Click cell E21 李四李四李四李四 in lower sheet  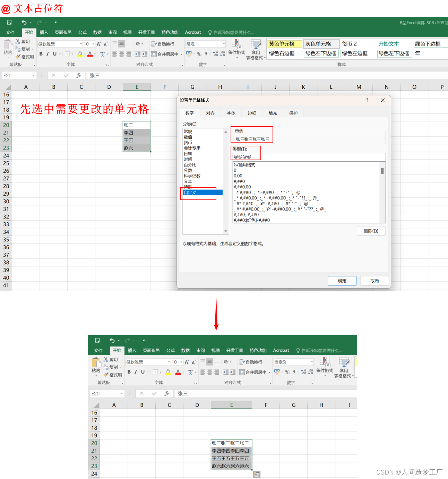coord(231,451)
